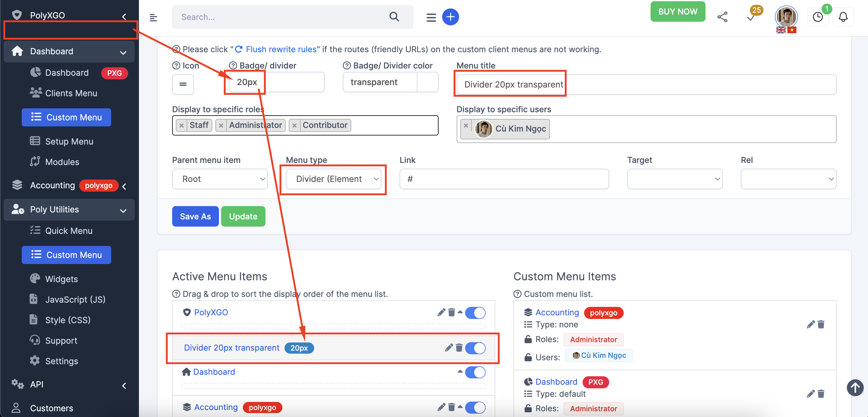Click the share icon in top bar

(722, 17)
